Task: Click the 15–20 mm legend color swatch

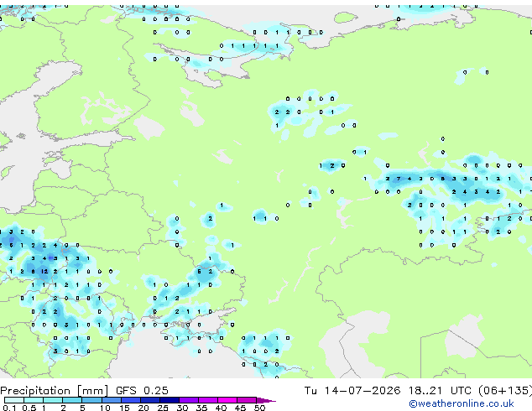Action: tap(130, 400)
